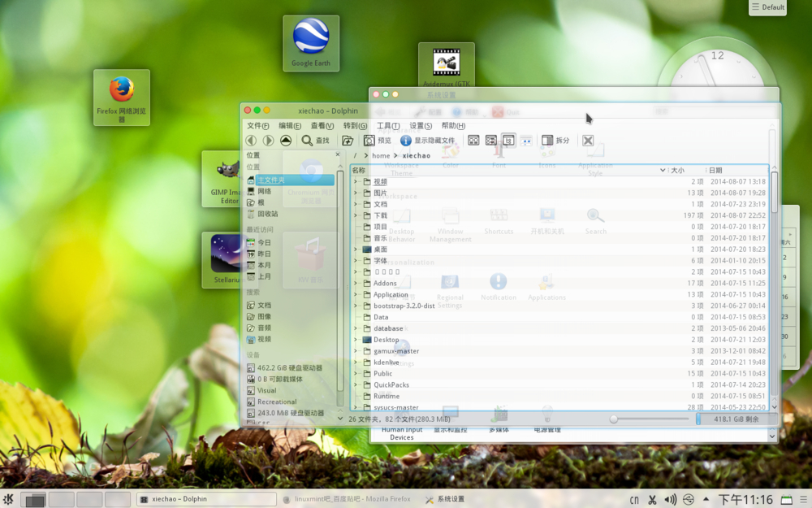Viewport: 812px width, 508px height.
Task: Click the home breadcrumb in location bar
Action: pyautogui.click(x=381, y=155)
